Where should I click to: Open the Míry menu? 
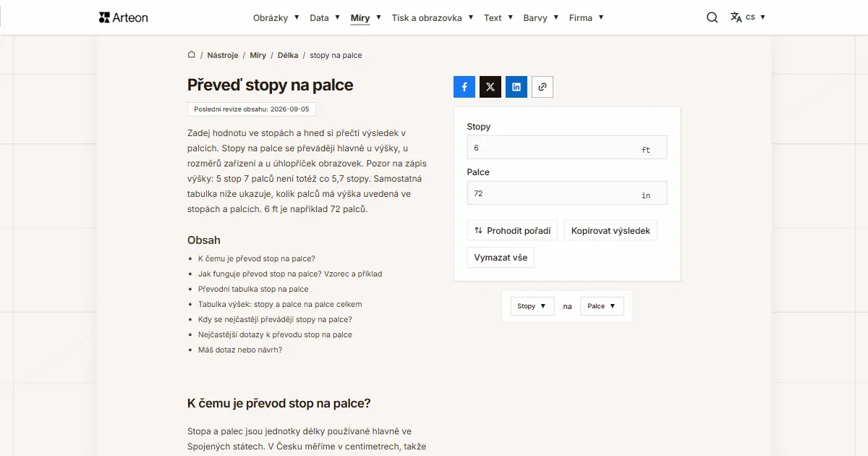(x=366, y=17)
